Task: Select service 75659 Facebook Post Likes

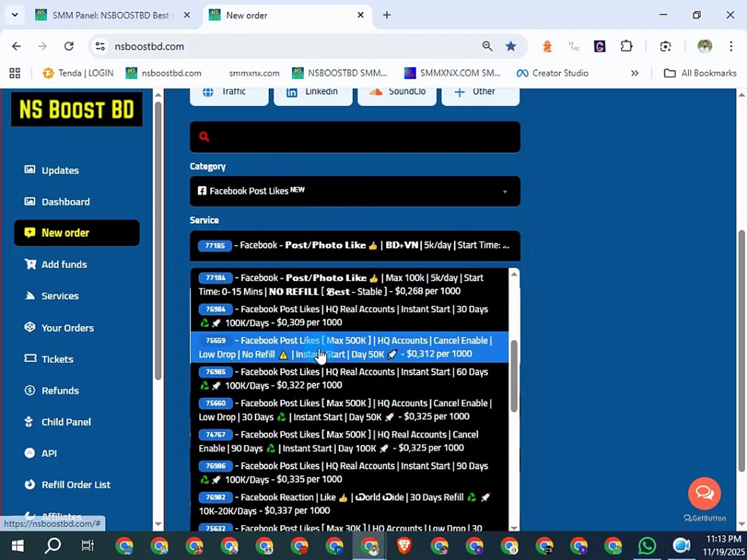Action: (350, 347)
